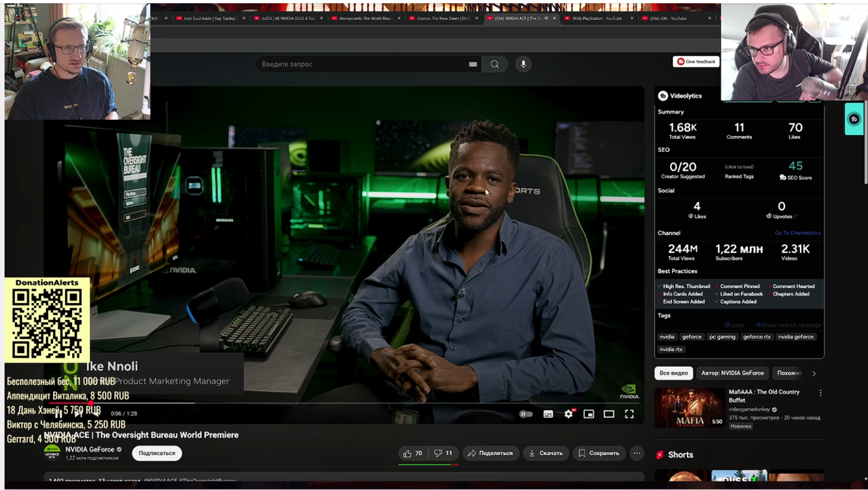Switch to the PlayStation - YouTube tab
Viewport: 868px width, 490px height.
596,18
